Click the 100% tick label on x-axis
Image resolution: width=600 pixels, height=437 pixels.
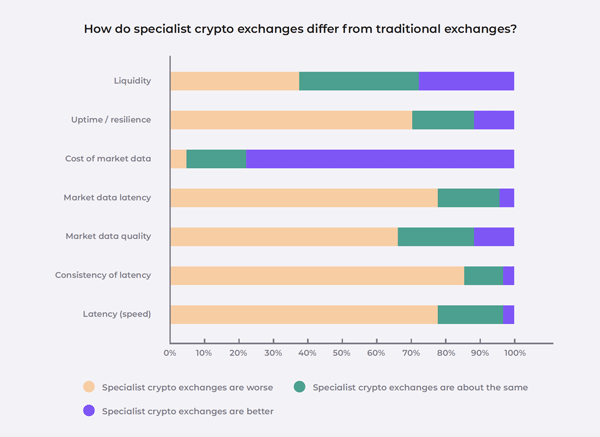point(514,353)
